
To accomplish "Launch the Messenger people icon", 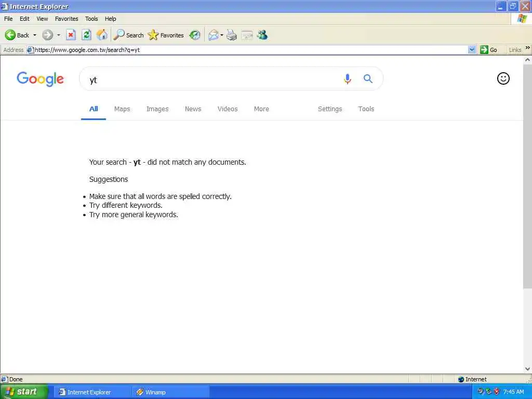I will (x=262, y=35).
